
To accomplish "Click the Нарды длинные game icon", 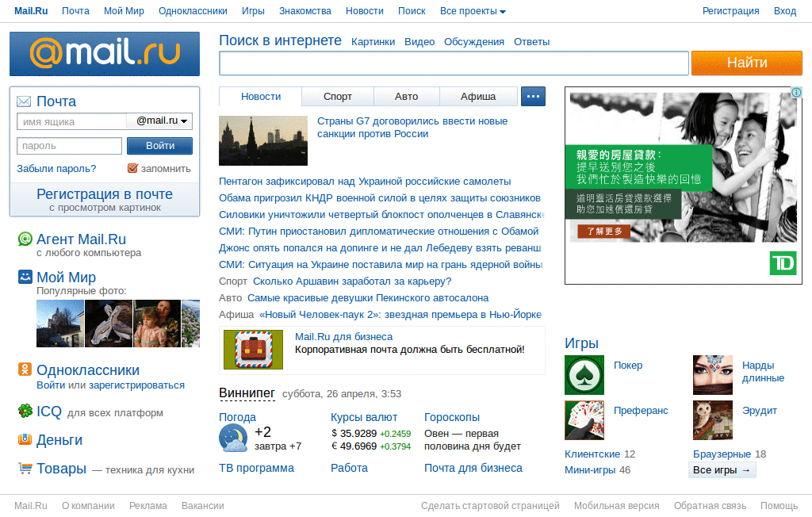I will point(713,375).
